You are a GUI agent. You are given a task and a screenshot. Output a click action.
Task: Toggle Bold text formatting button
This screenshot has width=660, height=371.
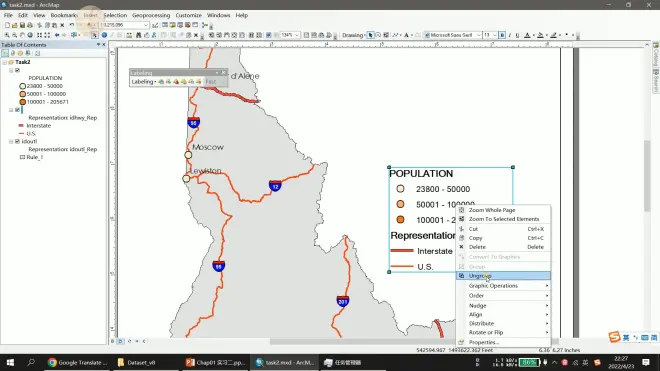click(x=502, y=35)
